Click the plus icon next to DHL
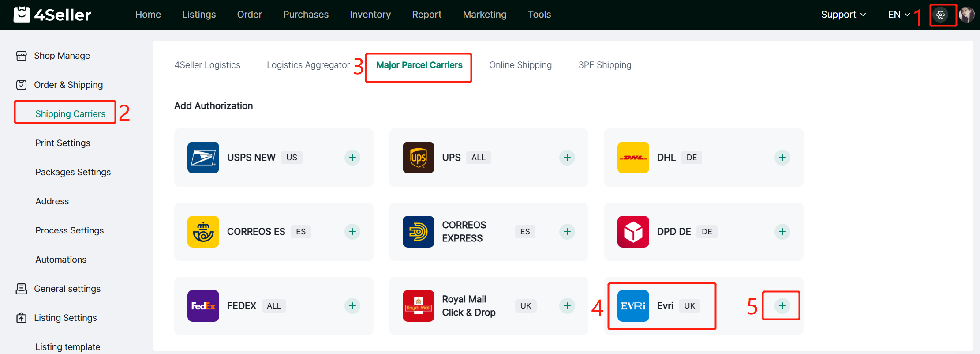The height and width of the screenshot is (354, 980). 782,158
